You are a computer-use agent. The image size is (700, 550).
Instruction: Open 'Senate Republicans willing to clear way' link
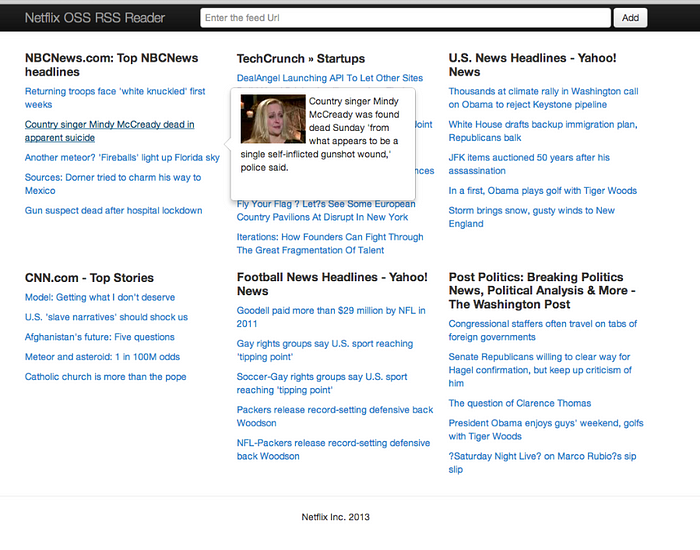pos(540,370)
